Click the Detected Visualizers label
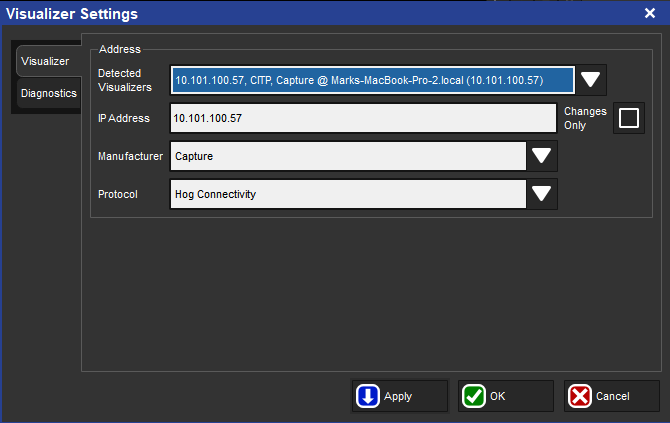The image size is (670, 423). pos(125,80)
